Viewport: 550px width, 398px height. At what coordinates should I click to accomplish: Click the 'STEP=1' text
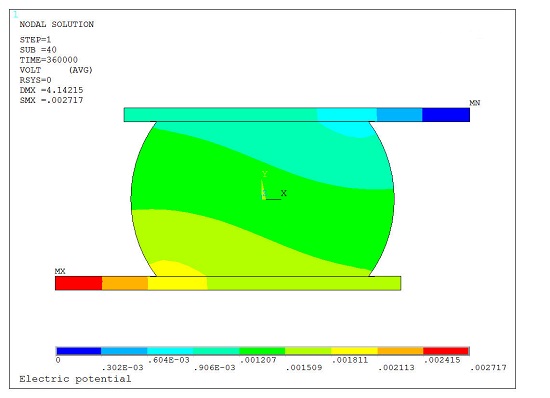click(35, 40)
